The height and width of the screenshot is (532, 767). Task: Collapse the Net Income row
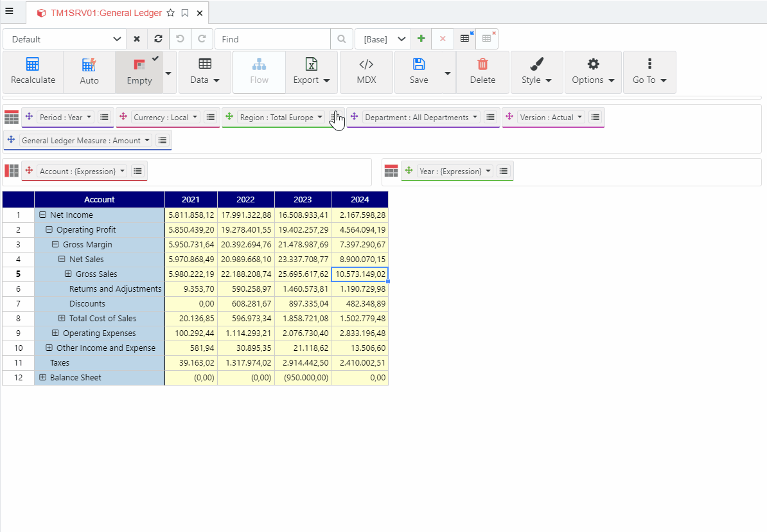[x=43, y=215]
